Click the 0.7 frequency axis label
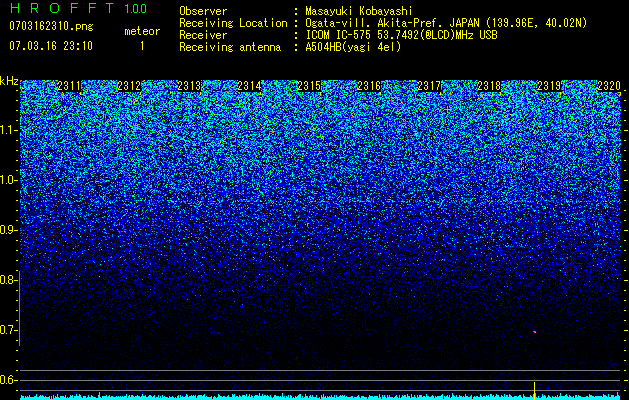 8,330
